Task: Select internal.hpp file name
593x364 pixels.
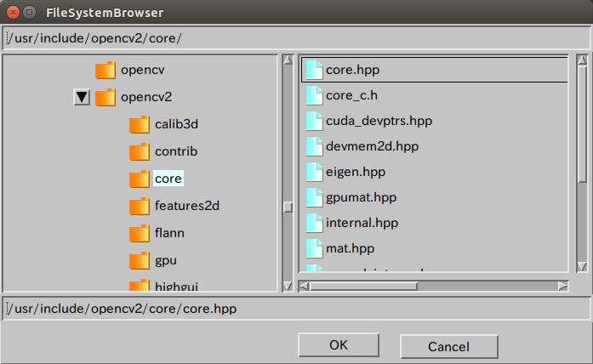Action: (x=362, y=223)
